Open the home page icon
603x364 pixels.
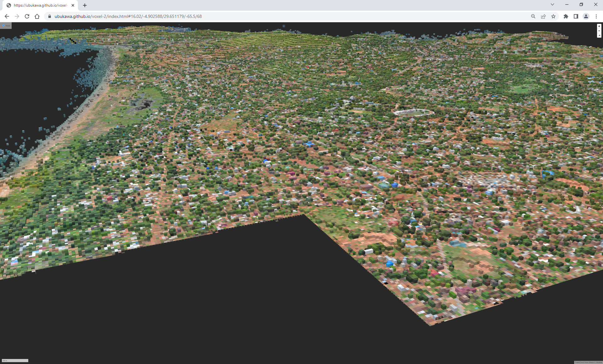pos(37,16)
